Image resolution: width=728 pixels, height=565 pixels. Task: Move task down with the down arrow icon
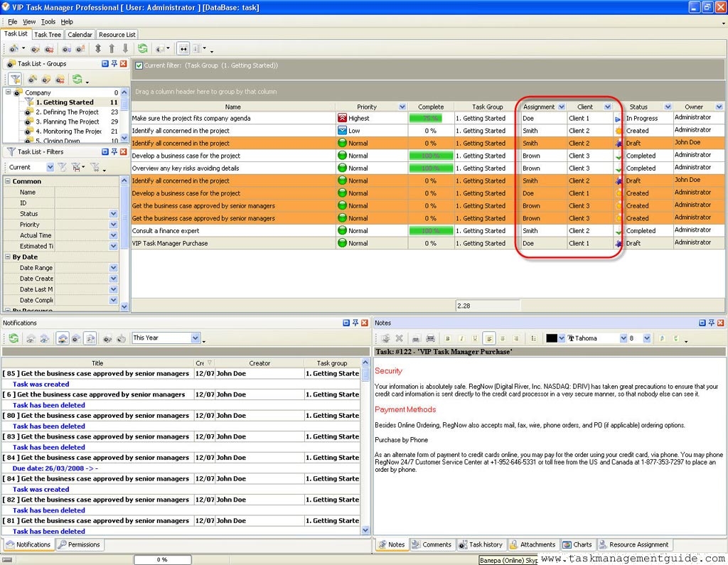(x=125, y=48)
